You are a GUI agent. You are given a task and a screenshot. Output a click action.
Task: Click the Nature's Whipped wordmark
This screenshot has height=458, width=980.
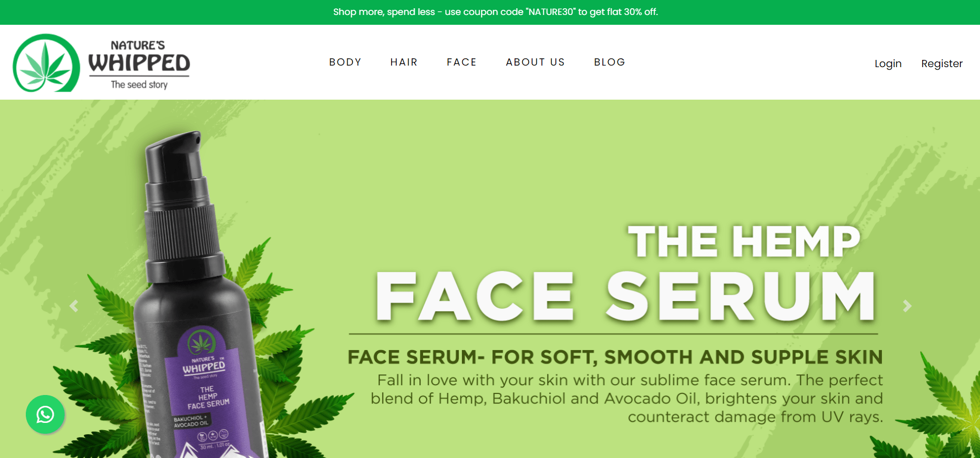pyautogui.click(x=139, y=57)
